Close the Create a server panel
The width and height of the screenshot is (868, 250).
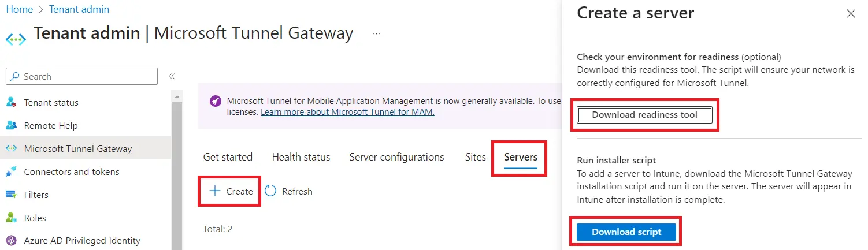851,14
